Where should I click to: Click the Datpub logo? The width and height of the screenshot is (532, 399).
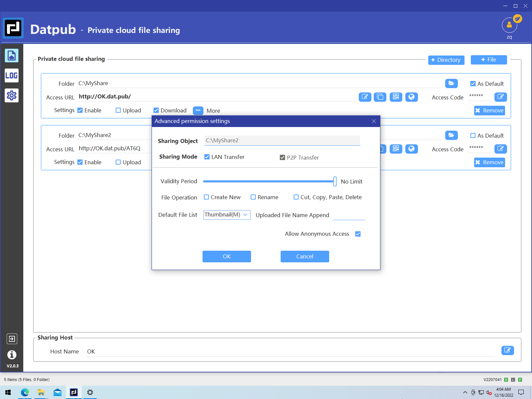coord(13,28)
